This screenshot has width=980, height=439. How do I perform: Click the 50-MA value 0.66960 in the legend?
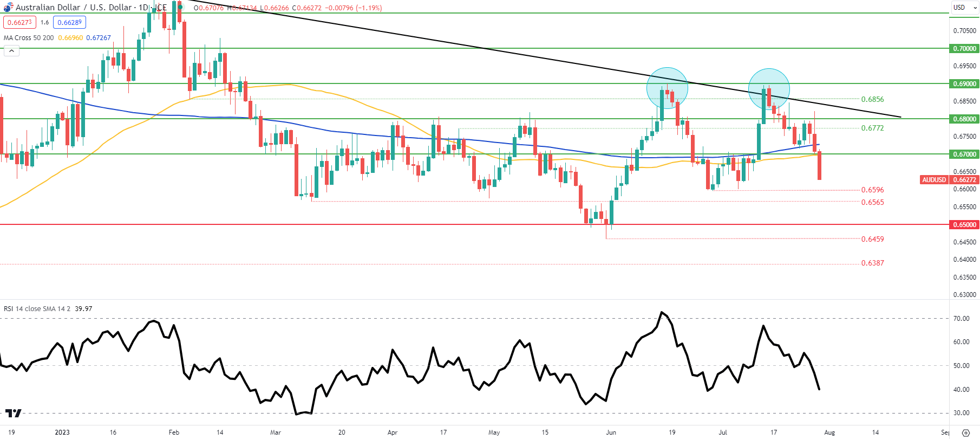70,38
